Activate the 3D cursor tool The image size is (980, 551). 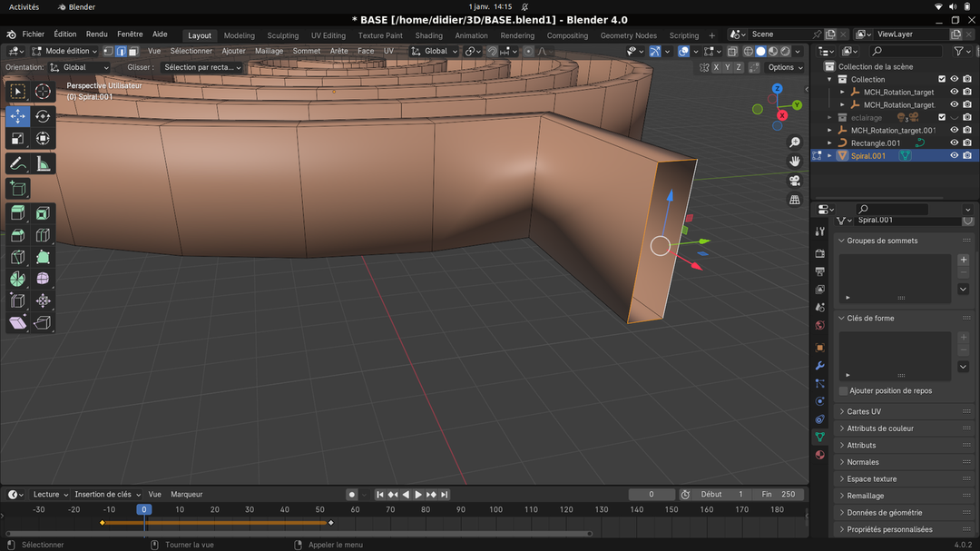(43, 91)
